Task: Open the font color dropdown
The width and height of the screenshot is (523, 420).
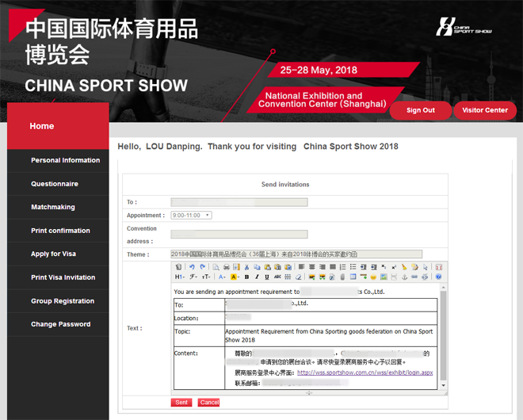Action: coord(223,277)
